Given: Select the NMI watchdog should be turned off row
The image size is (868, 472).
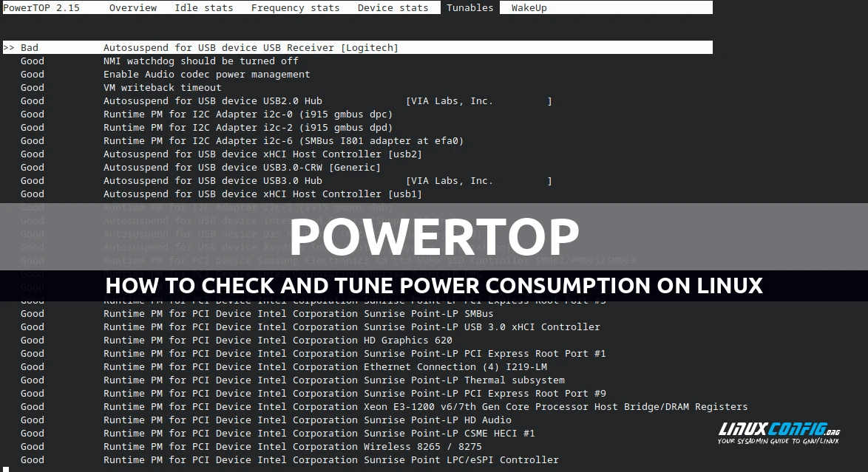Looking at the screenshot, I should [160, 61].
